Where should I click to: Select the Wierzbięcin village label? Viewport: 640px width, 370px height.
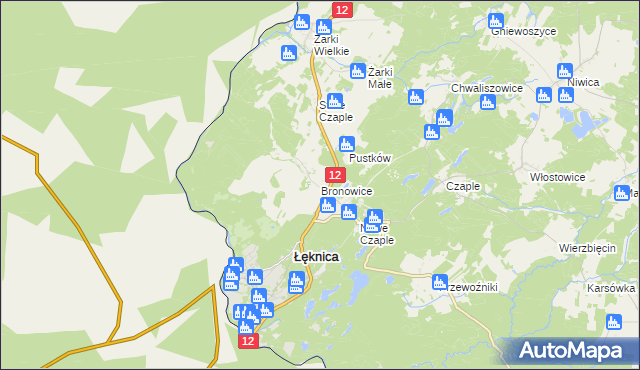click(587, 248)
